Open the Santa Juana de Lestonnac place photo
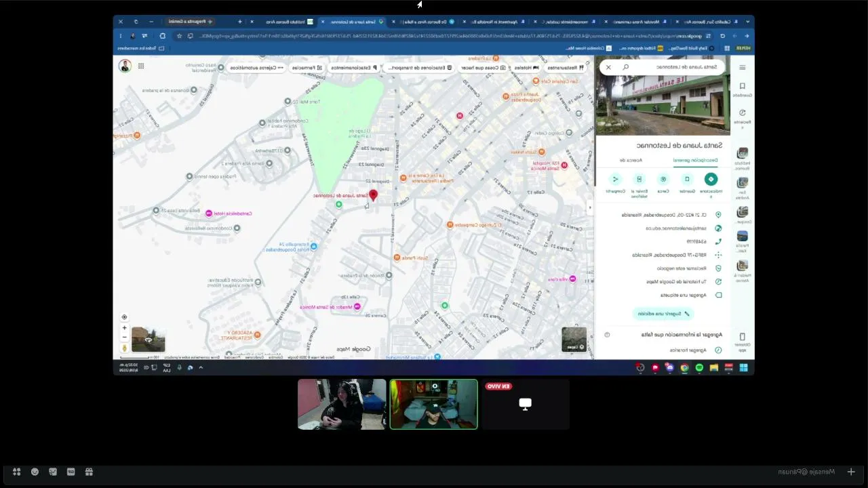This screenshot has width=868, height=488. tap(663, 105)
